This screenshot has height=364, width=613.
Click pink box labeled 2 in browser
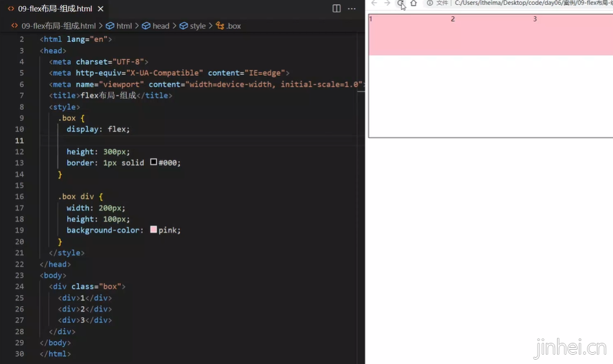(492, 35)
